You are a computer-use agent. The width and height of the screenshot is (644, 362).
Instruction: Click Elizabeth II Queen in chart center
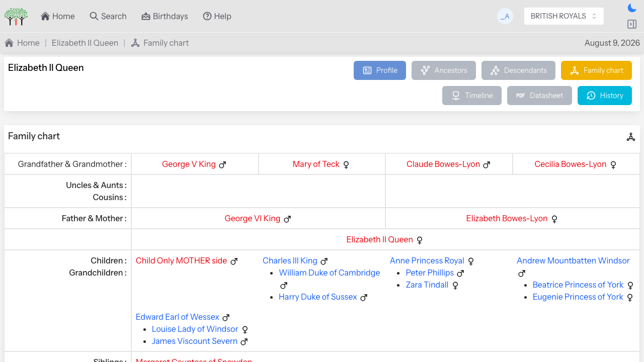pos(380,239)
